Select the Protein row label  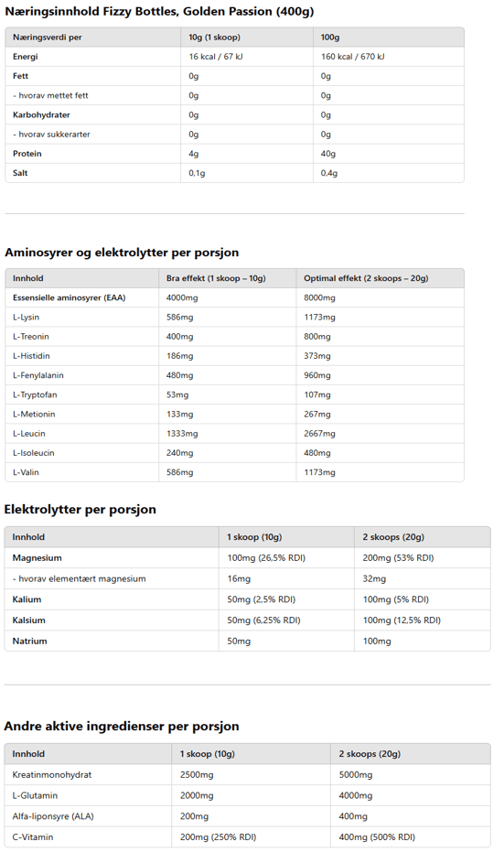click(27, 154)
